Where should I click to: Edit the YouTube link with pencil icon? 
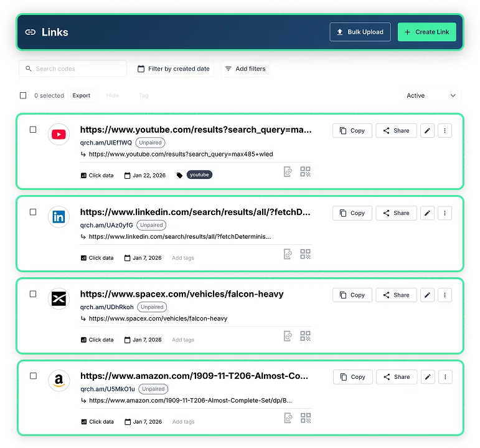(427, 131)
